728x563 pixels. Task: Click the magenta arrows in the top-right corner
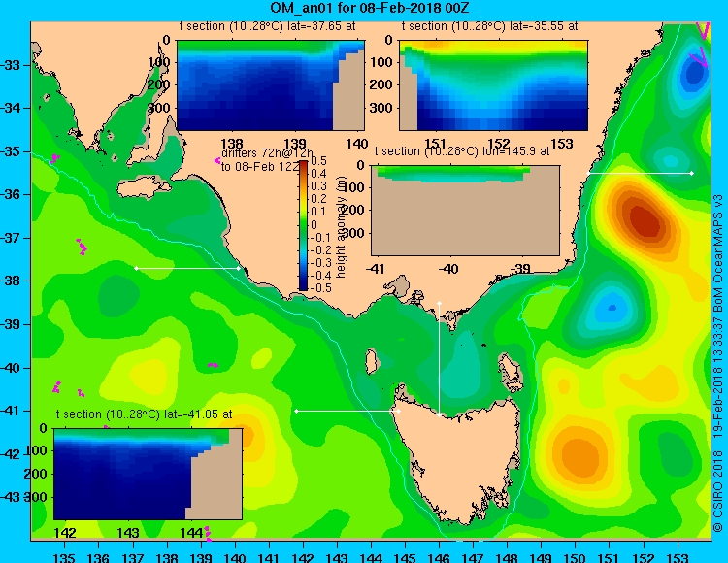(701, 44)
